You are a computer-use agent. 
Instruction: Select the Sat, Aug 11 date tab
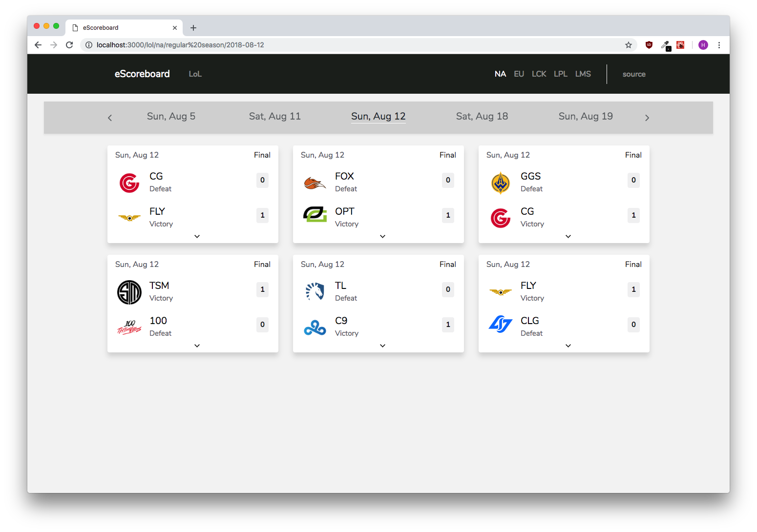(x=275, y=116)
